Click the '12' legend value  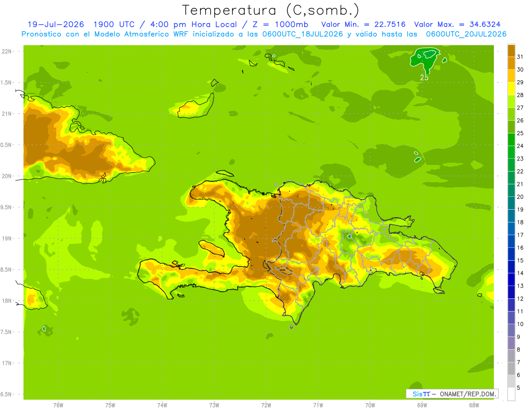click(520, 298)
